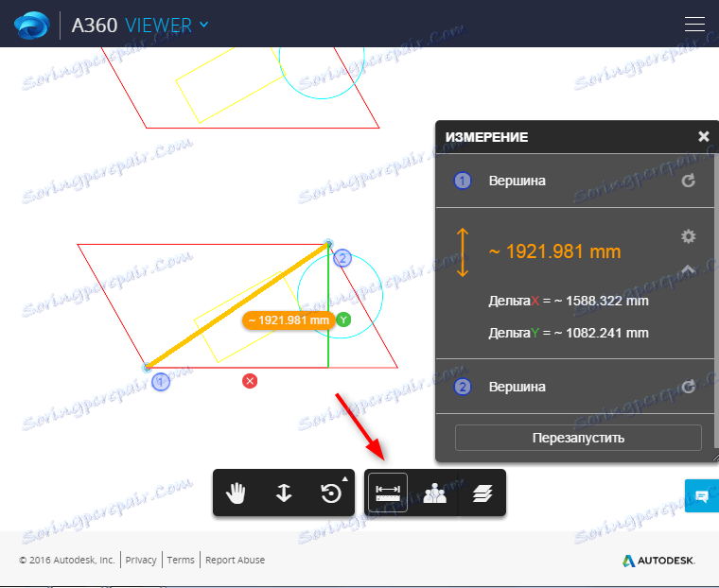The height and width of the screenshot is (588, 719).
Task: Open the Layers stack tool
Action: click(x=482, y=493)
